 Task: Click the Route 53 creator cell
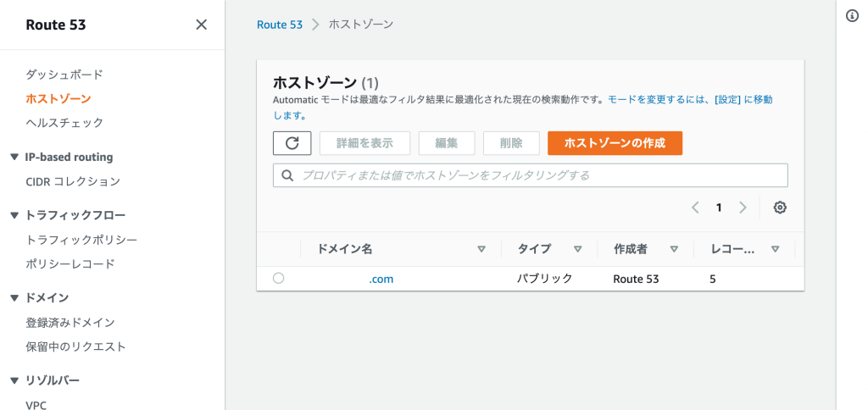tap(636, 279)
